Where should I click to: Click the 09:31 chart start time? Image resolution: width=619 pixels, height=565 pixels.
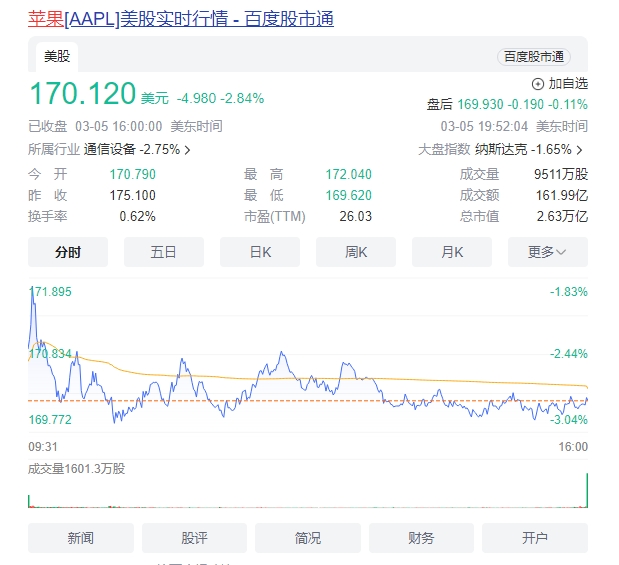click(x=43, y=447)
